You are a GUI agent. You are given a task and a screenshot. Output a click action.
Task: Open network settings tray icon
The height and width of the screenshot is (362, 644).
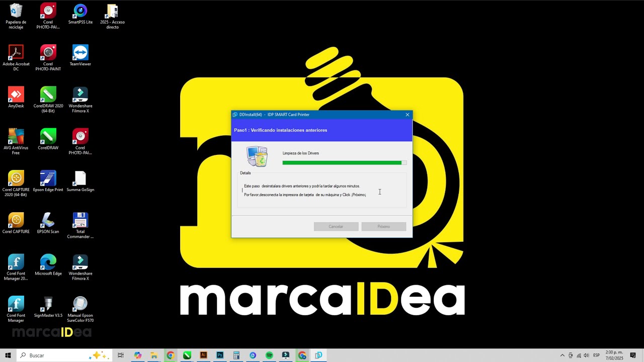click(x=579, y=355)
